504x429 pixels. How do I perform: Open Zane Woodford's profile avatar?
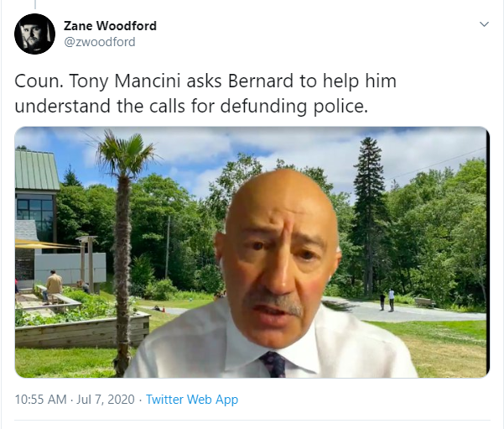34,34
